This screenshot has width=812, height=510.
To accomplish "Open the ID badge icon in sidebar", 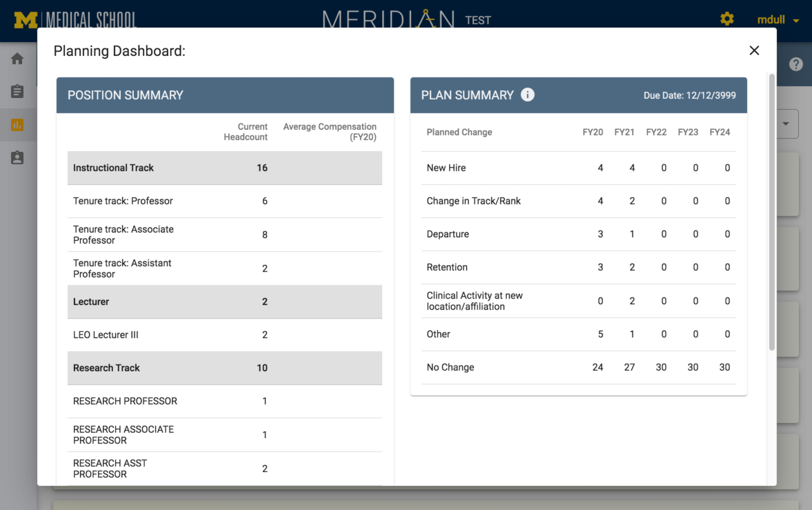I will (x=17, y=158).
